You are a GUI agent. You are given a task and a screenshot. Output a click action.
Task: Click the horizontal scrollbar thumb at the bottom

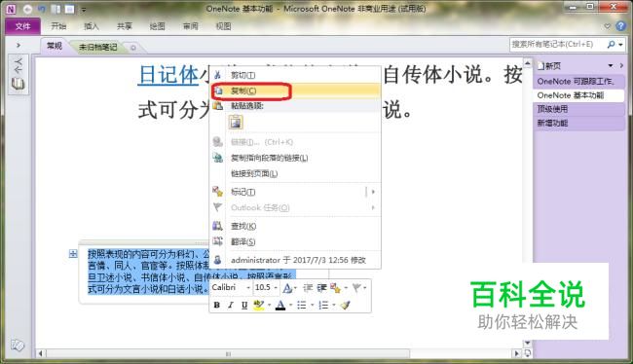click(x=228, y=354)
